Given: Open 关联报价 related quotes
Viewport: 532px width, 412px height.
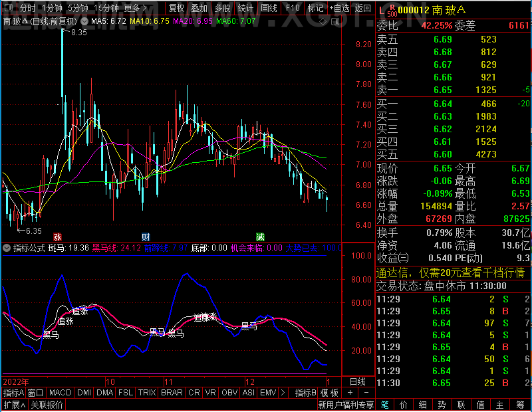Looking at the screenshot, I should point(47,405).
